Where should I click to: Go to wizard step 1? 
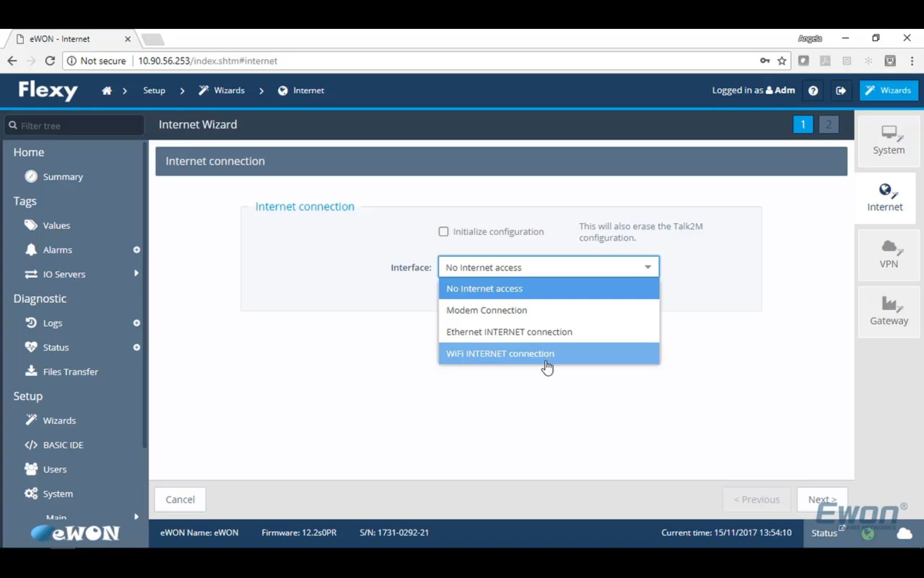pyautogui.click(x=803, y=124)
